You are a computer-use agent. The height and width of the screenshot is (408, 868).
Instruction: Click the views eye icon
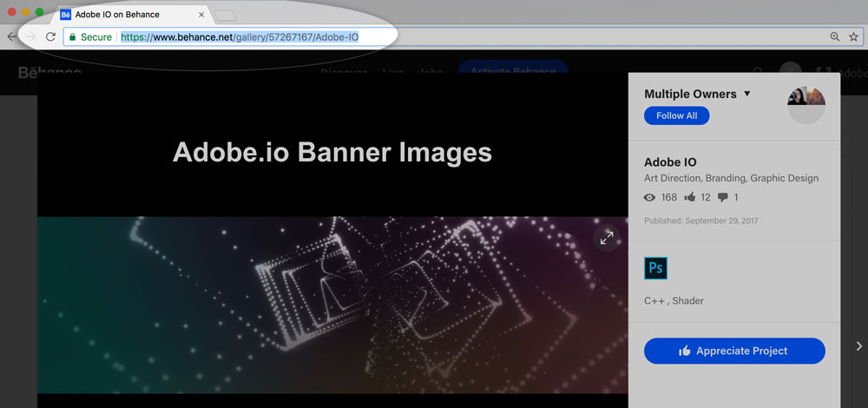650,198
